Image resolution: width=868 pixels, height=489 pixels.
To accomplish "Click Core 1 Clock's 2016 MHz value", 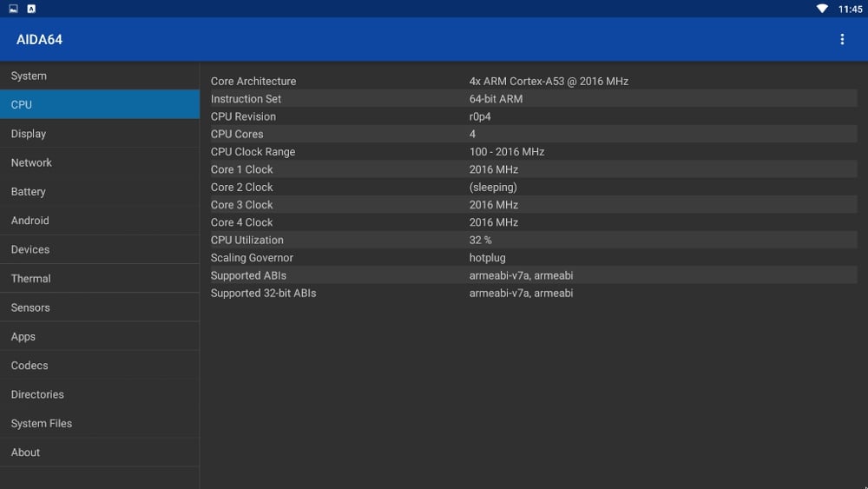I will [494, 169].
